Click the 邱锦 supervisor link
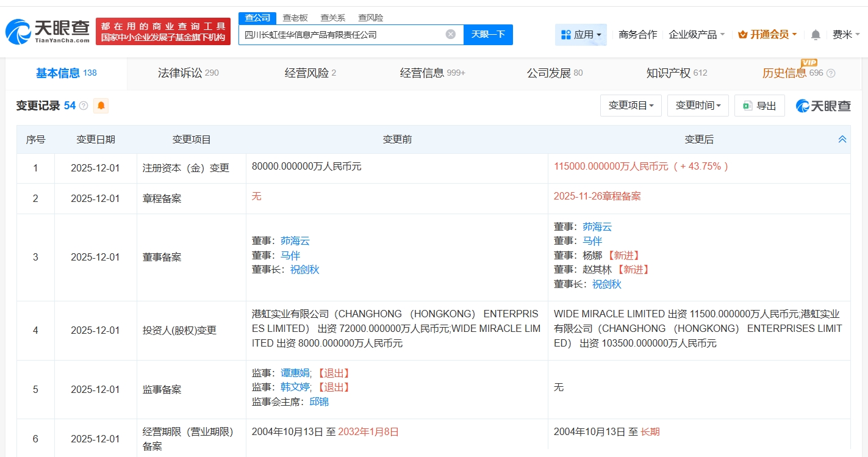 [x=320, y=401]
